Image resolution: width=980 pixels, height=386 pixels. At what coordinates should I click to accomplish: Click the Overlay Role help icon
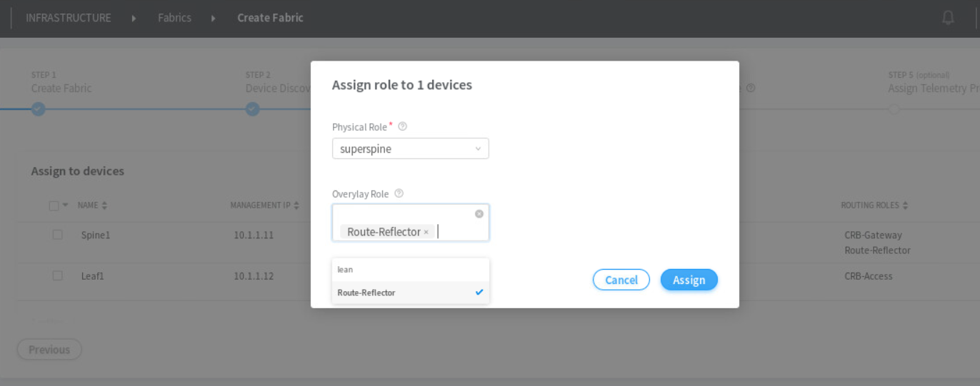399,193
